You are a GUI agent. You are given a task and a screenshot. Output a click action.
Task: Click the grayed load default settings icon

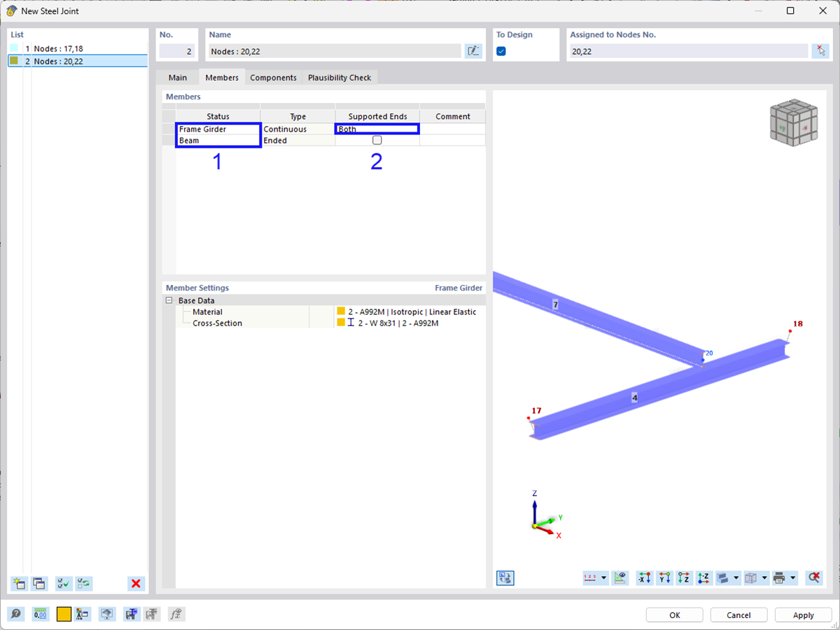coord(150,615)
